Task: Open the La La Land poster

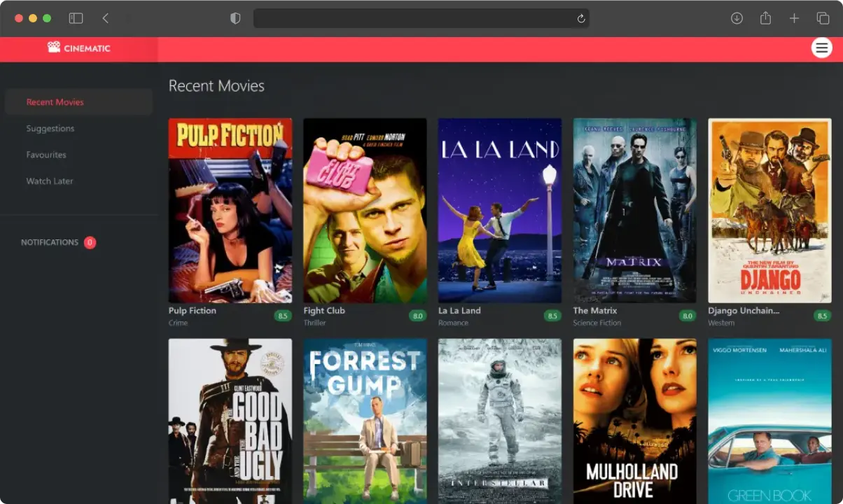Action: tap(500, 211)
